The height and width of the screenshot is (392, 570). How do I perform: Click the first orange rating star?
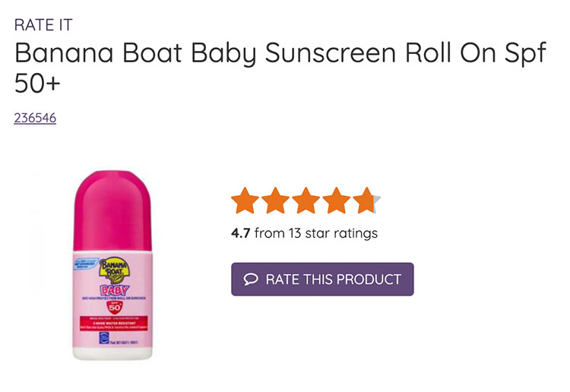tap(245, 201)
